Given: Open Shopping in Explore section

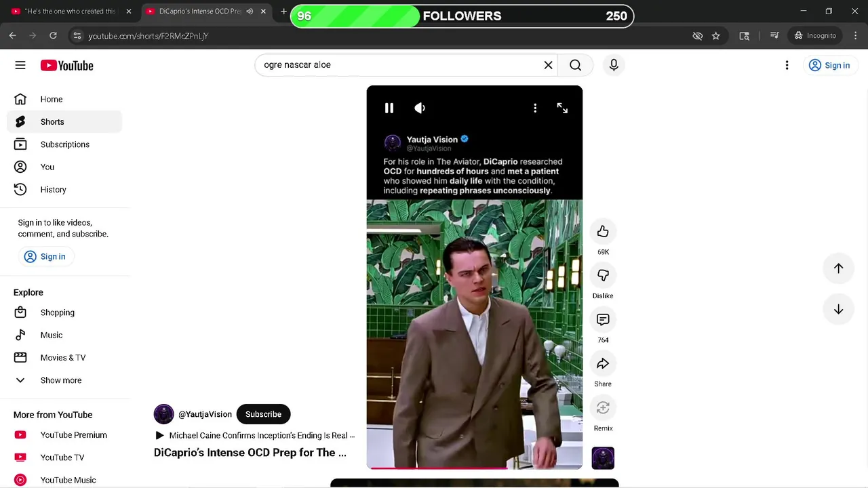Looking at the screenshot, I should (x=64, y=312).
